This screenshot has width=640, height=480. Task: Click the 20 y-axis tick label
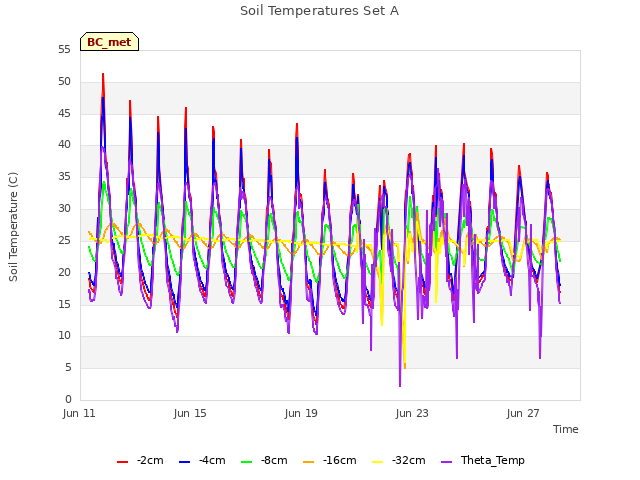click(x=64, y=272)
